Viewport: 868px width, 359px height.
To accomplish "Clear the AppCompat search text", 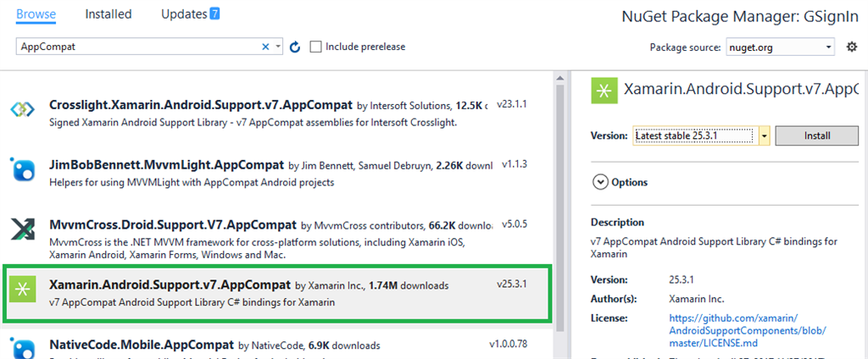I will click(x=266, y=47).
